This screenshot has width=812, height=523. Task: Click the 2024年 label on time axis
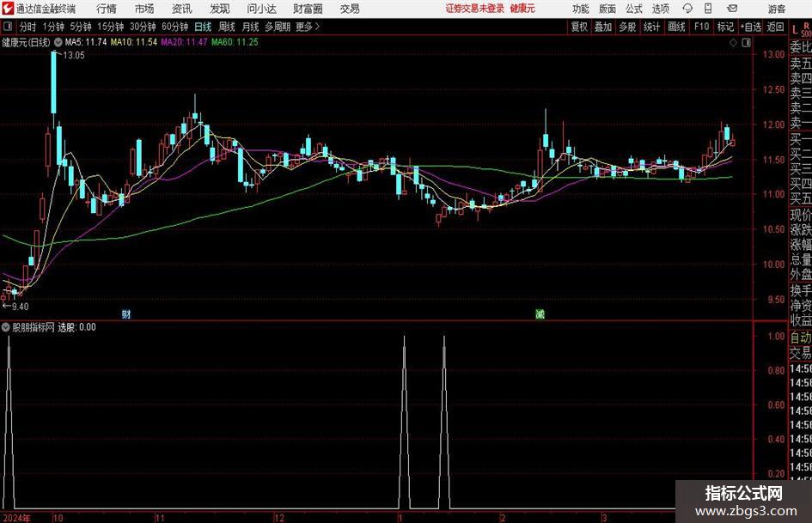[x=17, y=518]
